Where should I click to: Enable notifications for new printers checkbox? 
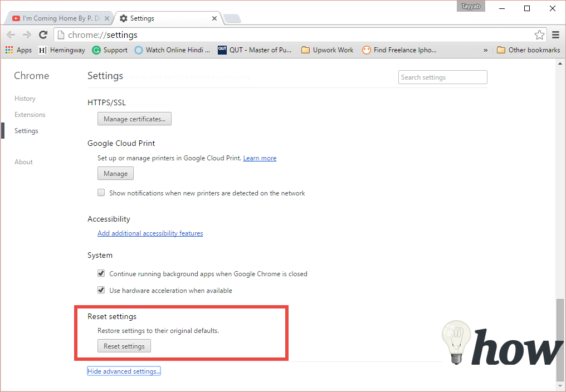click(101, 193)
